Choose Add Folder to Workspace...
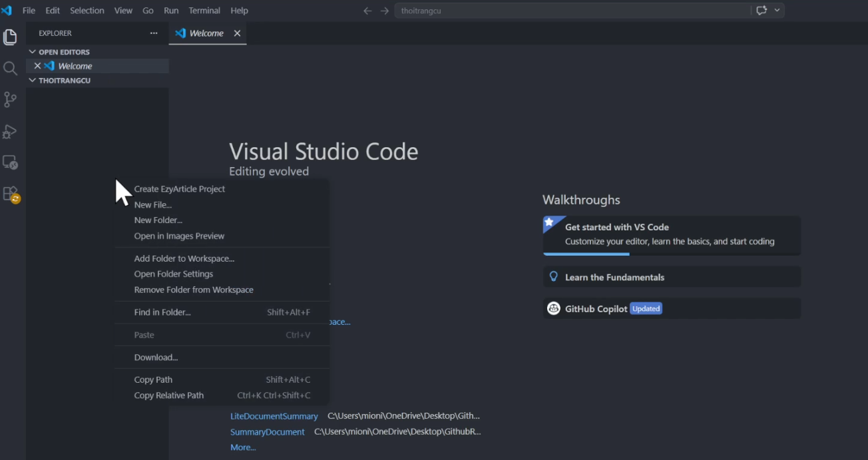Image resolution: width=868 pixels, height=460 pixels. [222, 258]
